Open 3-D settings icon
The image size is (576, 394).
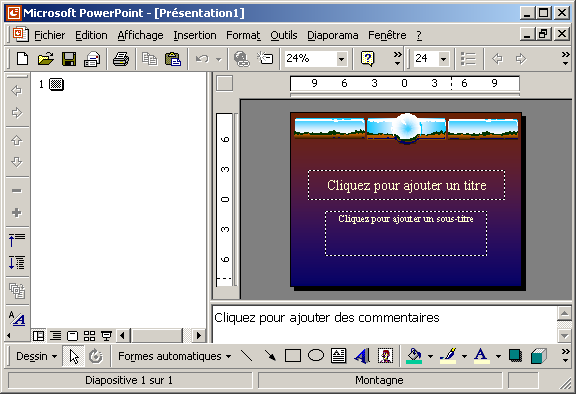tap(539, 356)
